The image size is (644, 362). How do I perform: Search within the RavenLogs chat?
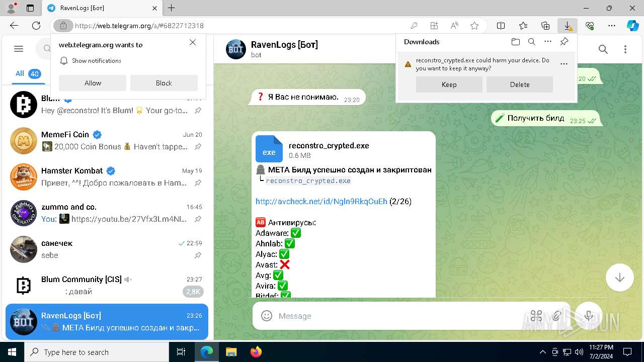[x=603, y=49]
